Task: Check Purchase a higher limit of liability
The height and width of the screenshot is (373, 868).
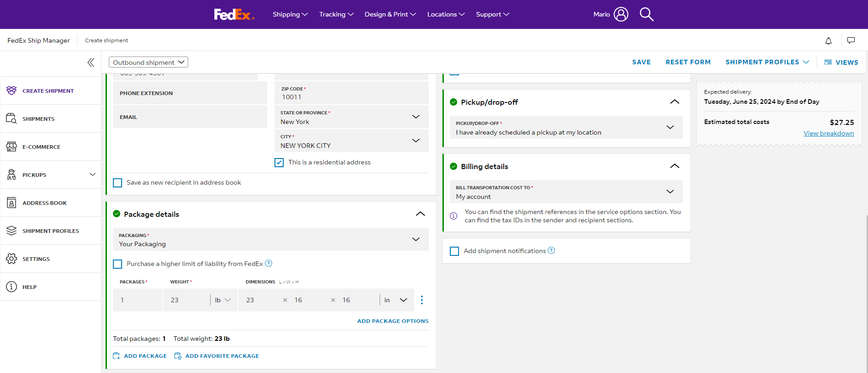Action: (x=118, y=264)
